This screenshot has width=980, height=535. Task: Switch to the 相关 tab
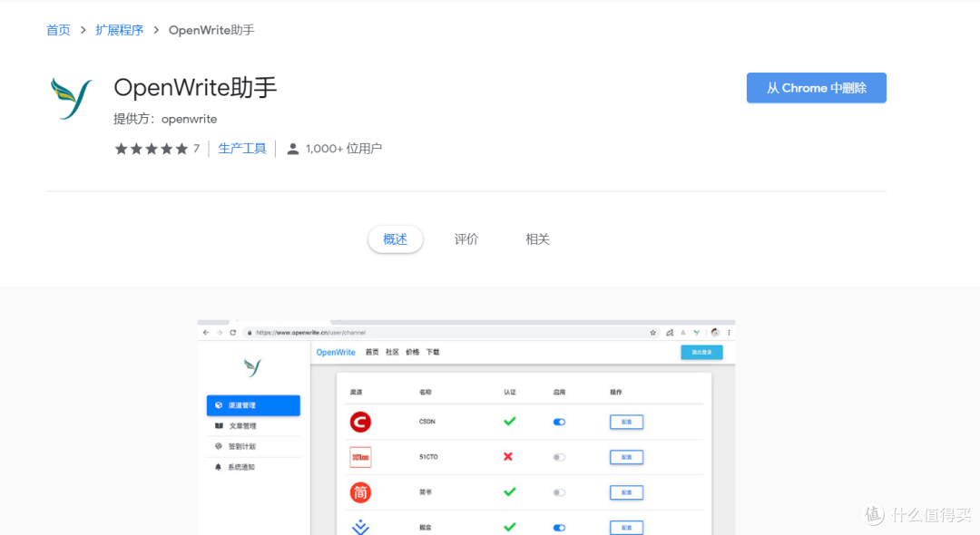(x=537, y=239)
